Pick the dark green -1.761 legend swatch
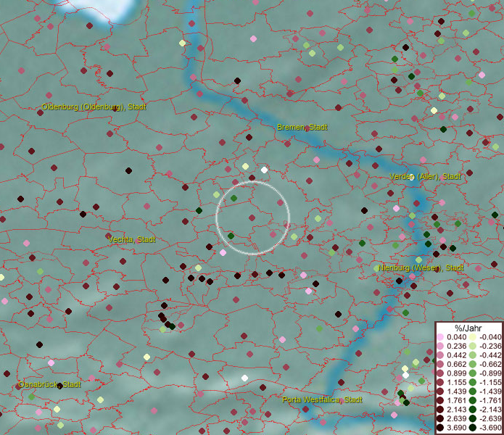 [x=473, y=401]
